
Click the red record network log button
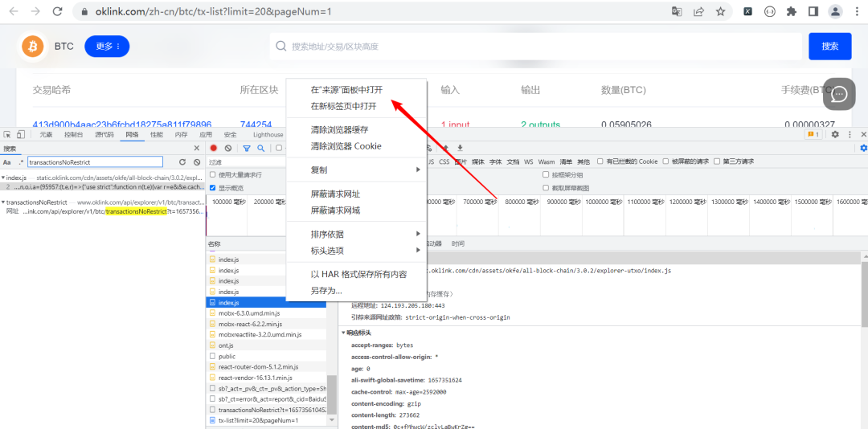(214, 148)
